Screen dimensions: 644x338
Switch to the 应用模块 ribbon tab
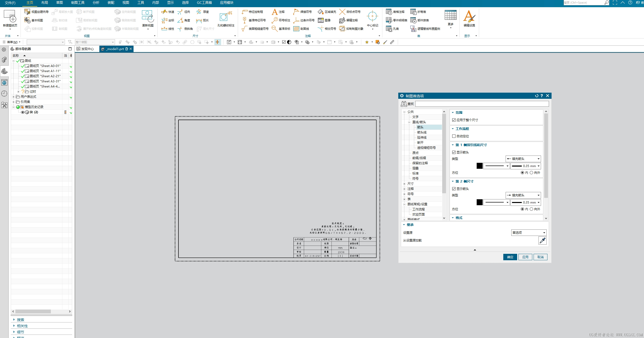click(226, 3)
